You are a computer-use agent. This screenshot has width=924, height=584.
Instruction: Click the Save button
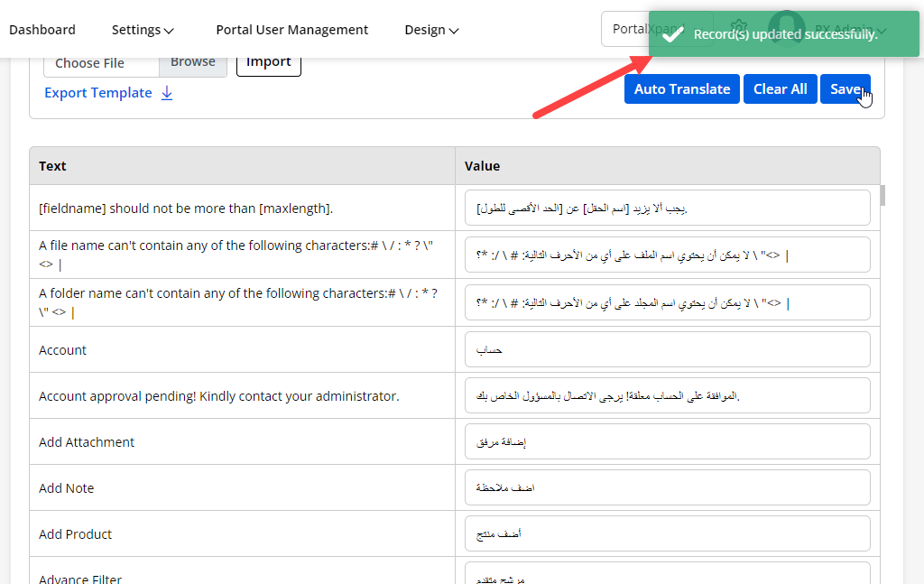(845, 89)
